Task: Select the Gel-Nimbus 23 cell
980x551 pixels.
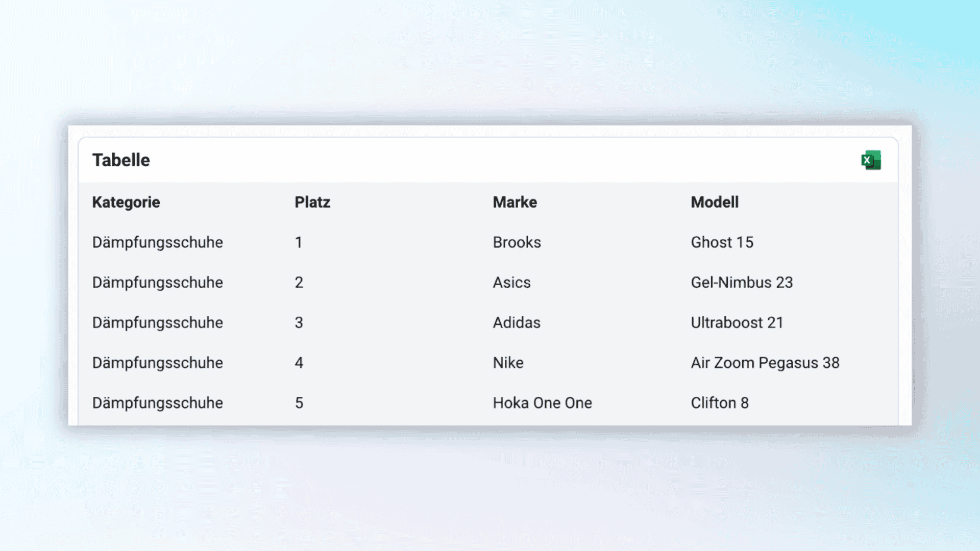Action: tap(742, 283)
